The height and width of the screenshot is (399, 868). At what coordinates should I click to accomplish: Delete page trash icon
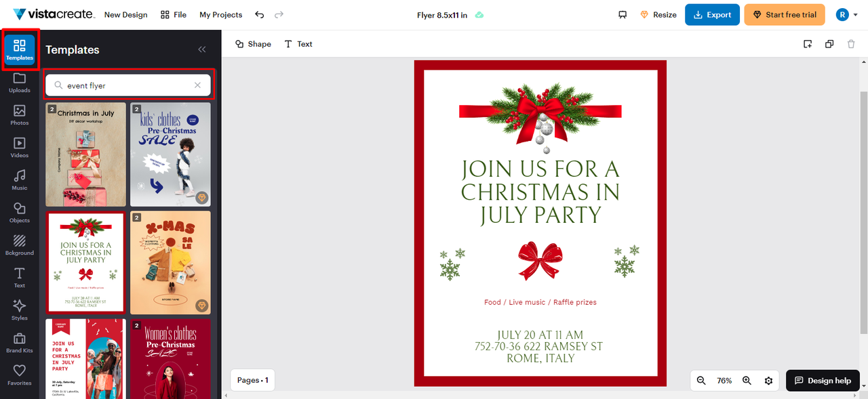[x=851, y=44]
